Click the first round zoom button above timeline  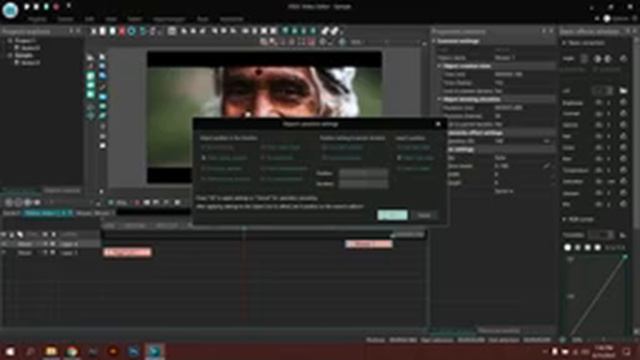point(9,202)
